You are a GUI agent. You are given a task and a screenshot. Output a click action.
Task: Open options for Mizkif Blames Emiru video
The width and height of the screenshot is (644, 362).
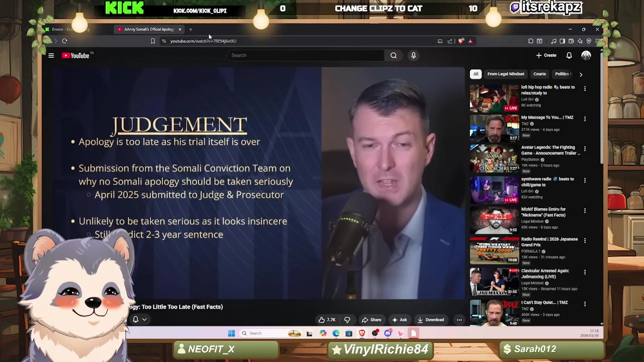(585, 211)
